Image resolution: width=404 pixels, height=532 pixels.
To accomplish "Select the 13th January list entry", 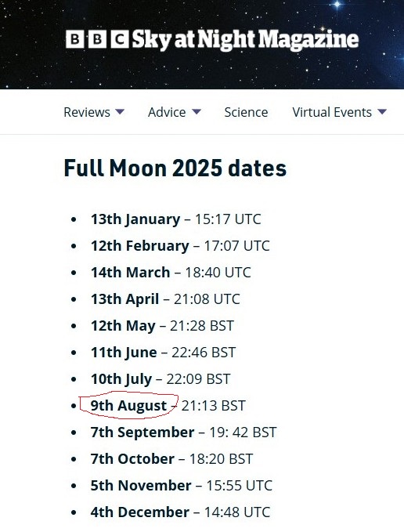I will (x=175, y=219).
